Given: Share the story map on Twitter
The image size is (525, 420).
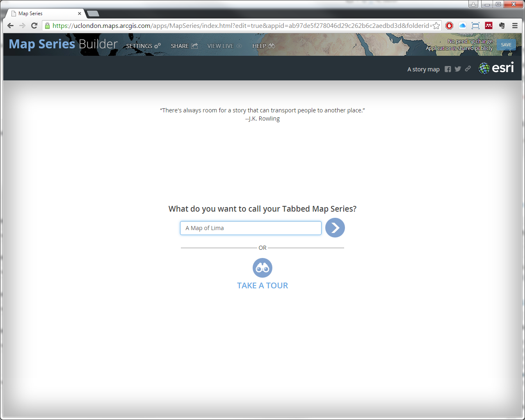Looking at the screenshot, I should pyautogui.click(x=458, y=69).
